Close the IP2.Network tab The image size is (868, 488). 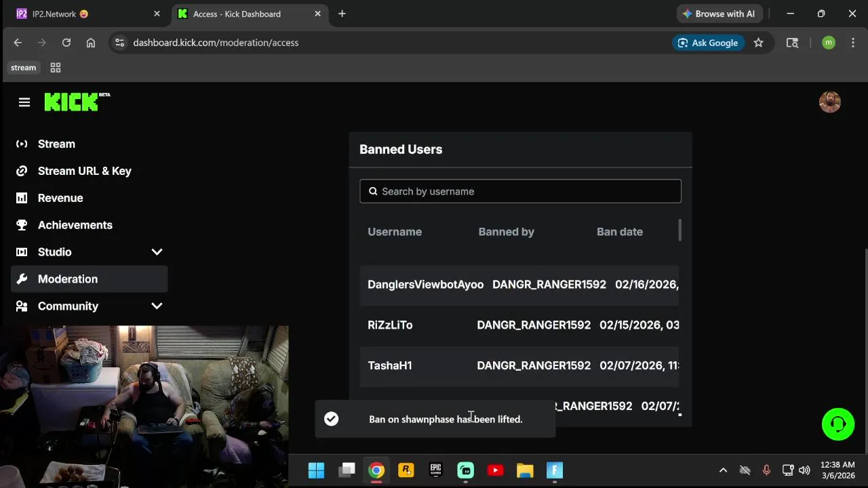point(157,14)
